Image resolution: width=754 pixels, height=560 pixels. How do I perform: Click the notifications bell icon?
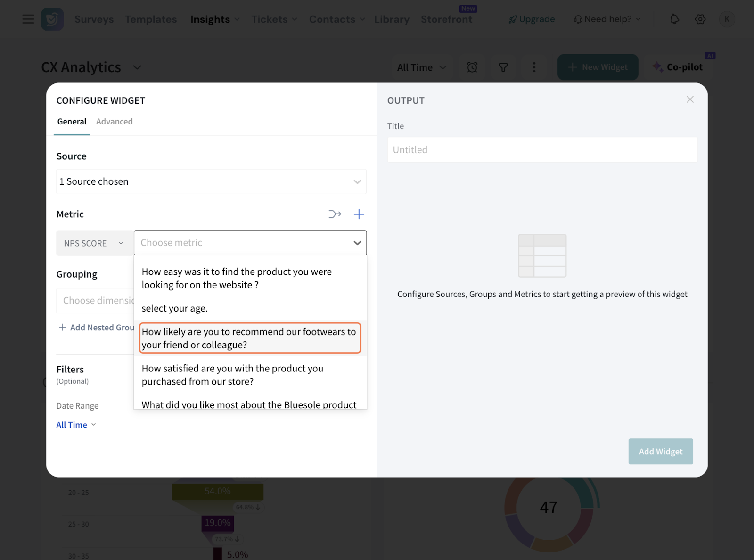pos(674,19)
